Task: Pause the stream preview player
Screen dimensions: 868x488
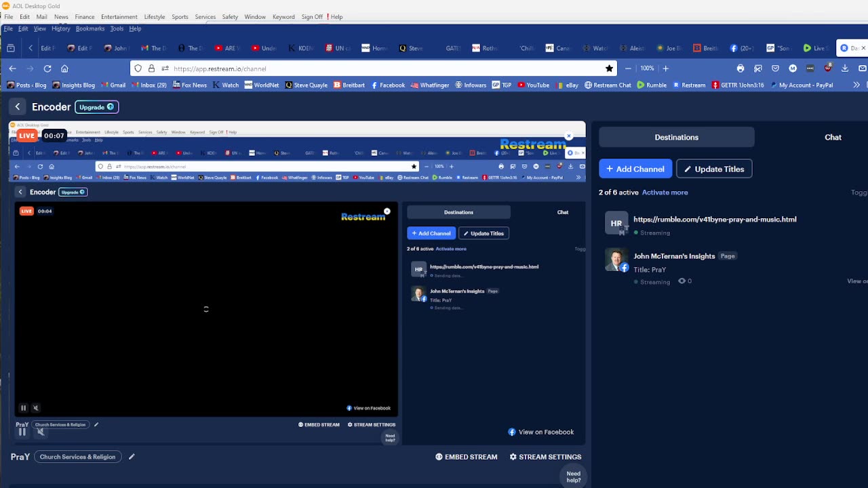Action: [x=22, y=432]
